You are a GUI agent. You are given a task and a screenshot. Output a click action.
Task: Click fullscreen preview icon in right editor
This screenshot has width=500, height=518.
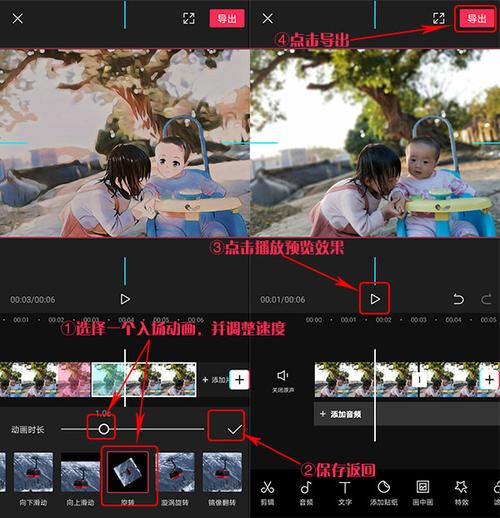[439, 18]
